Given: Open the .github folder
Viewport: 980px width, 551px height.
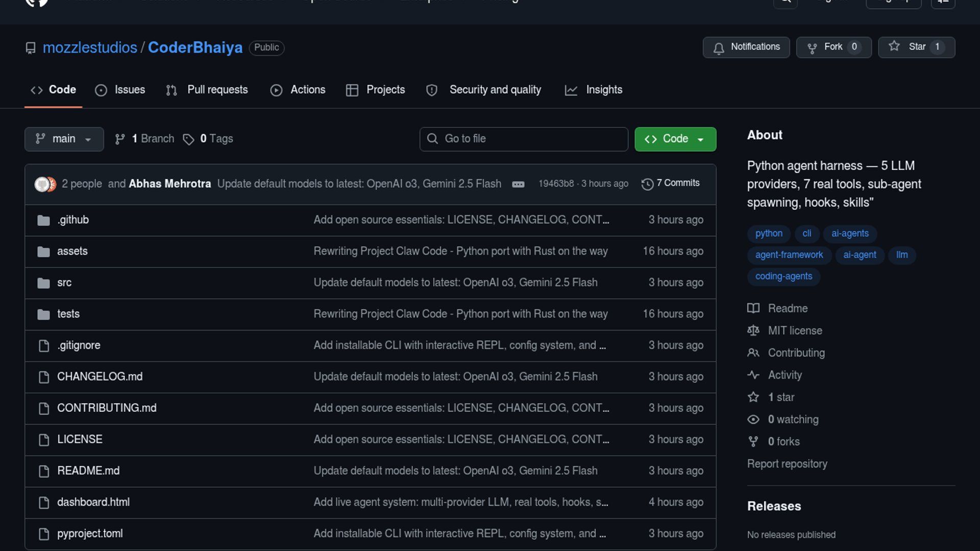Looking at the screenshot, I should 73,220.
